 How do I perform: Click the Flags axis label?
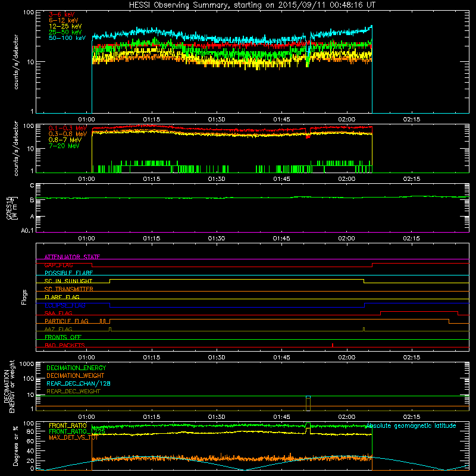(x=24, y=297)
